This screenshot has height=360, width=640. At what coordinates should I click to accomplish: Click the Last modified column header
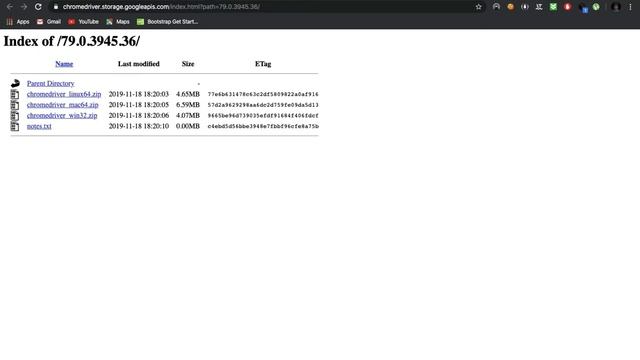point(139,64)
